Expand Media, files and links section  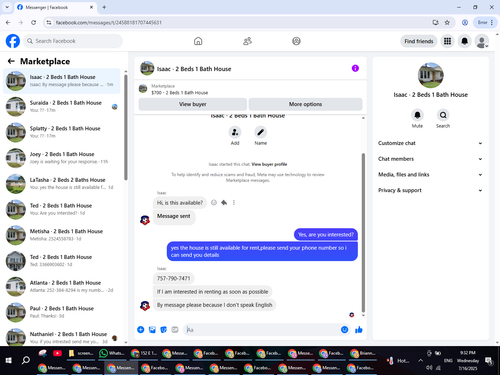430,174
